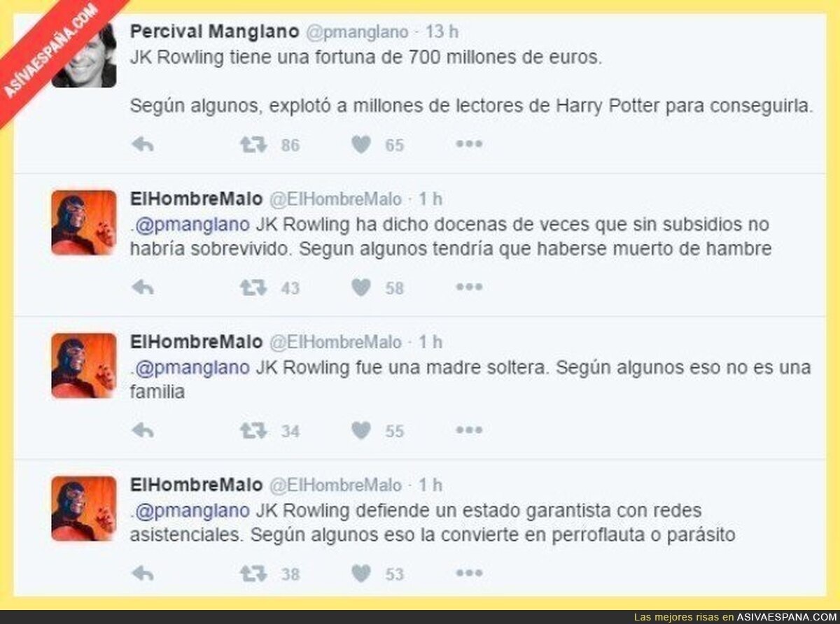The height and width of the screenshot is (624, 840).
Task: Open the @pmanglano mention in the perroflauta tweet
Action: pos(192,511)
